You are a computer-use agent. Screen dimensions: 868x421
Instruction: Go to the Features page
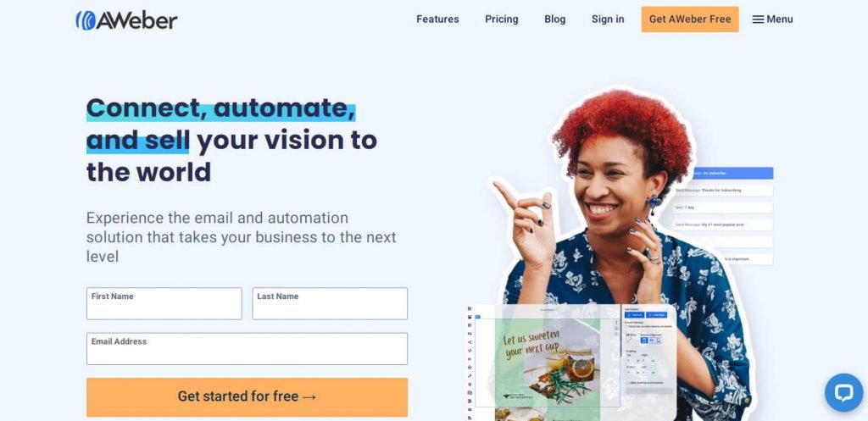point(437,19)
